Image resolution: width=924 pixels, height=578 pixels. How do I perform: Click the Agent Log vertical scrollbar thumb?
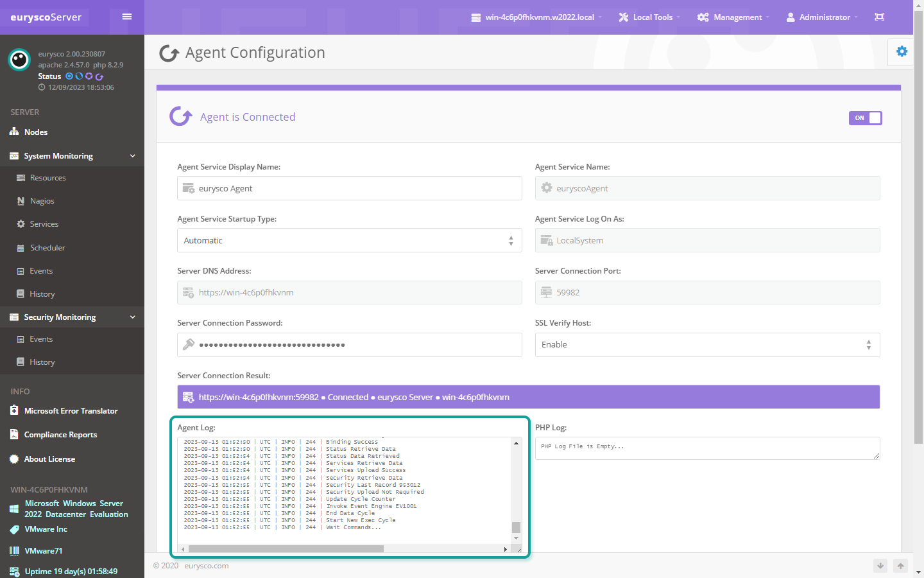516,527
